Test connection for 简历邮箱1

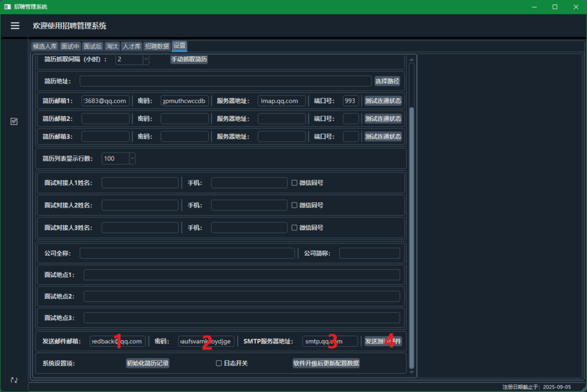coord(383,101)
